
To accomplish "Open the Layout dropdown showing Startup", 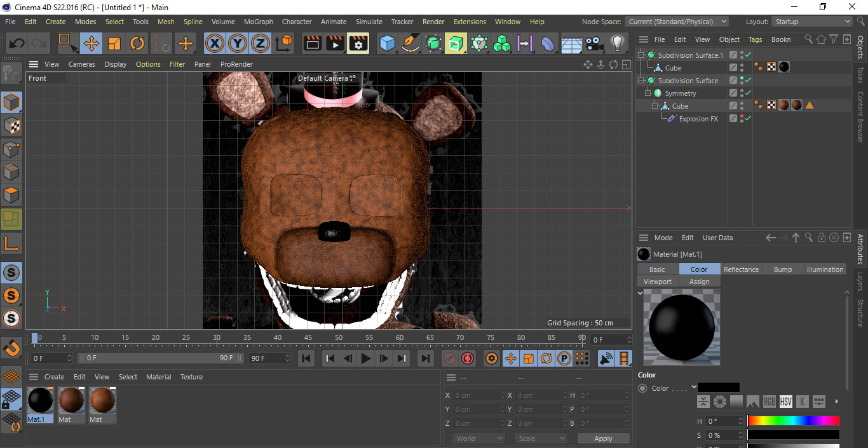I will point(811,22).
